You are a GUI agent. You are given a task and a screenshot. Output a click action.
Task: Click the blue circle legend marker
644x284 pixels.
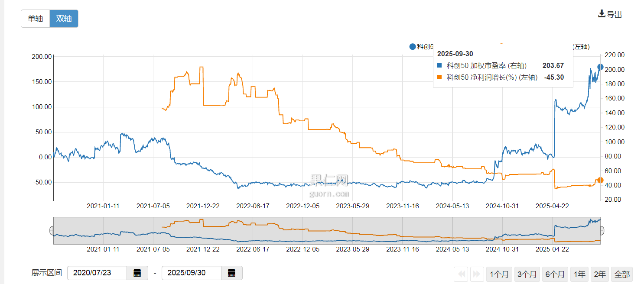pyautogui.click(x=412, y=47)
